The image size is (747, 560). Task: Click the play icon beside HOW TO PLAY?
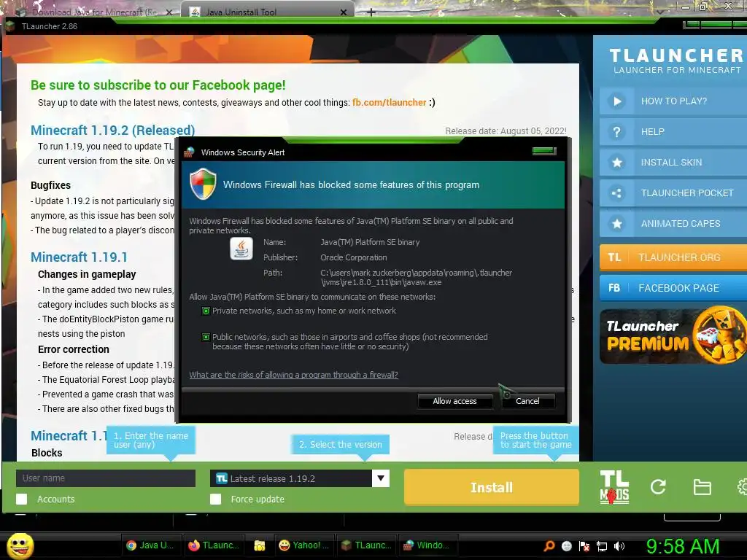click(x=617, y=101)
